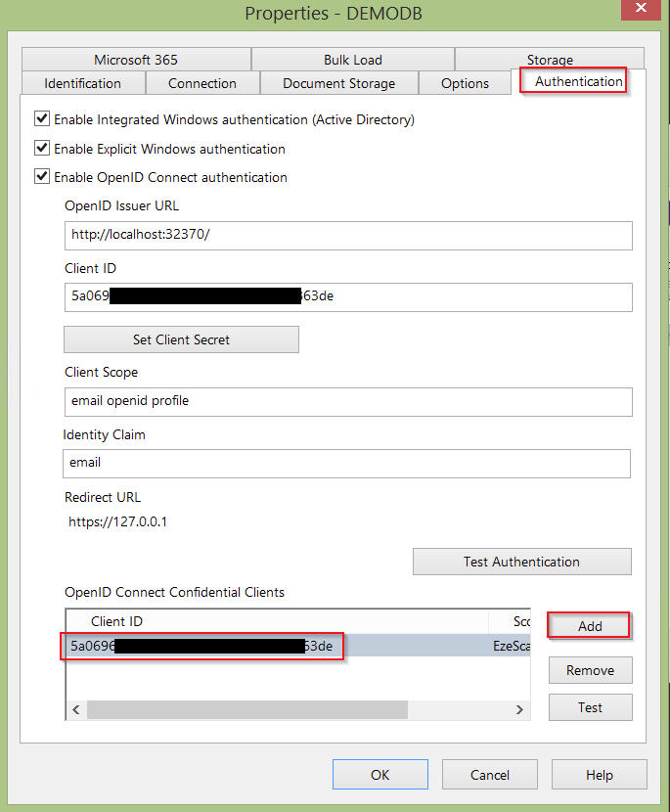Click the Options tab

[465, 83]
